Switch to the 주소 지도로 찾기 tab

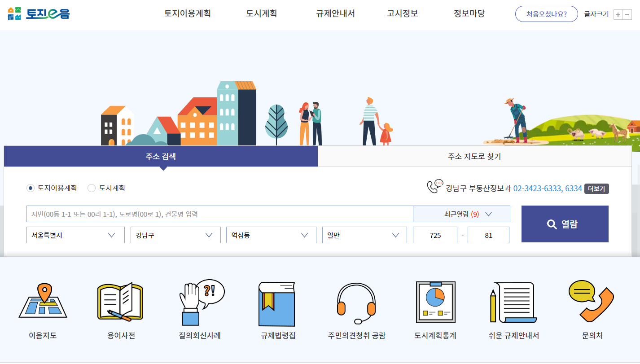474,156
